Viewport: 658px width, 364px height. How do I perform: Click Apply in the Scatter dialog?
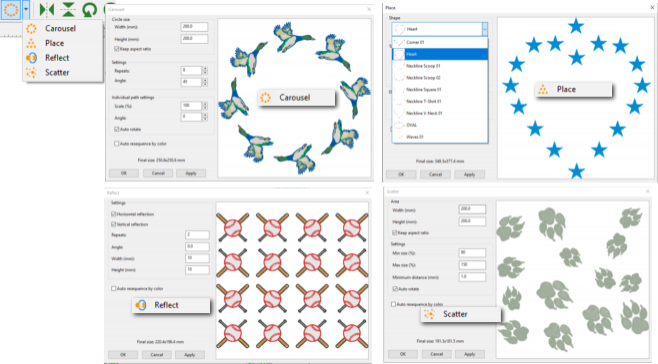(x=469, y=354)
